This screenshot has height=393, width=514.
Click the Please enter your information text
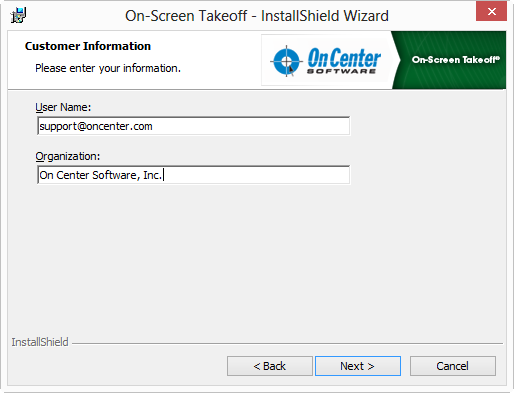coord(108,68)
